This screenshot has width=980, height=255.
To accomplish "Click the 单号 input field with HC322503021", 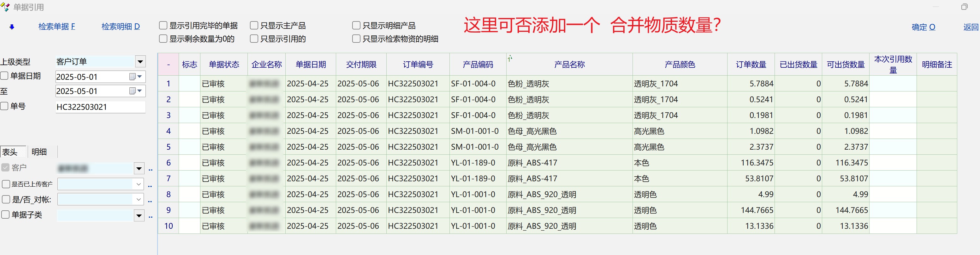I will [x=100, y=107].
